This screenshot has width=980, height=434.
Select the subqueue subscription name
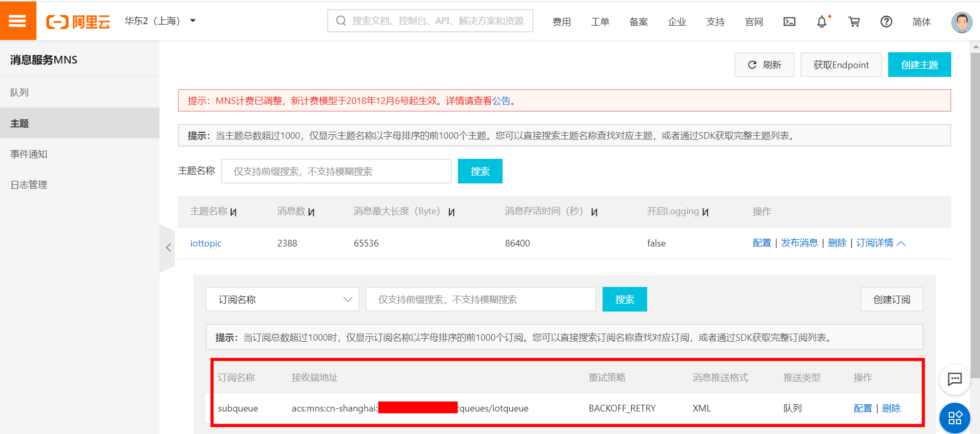[x=238, y=408]
